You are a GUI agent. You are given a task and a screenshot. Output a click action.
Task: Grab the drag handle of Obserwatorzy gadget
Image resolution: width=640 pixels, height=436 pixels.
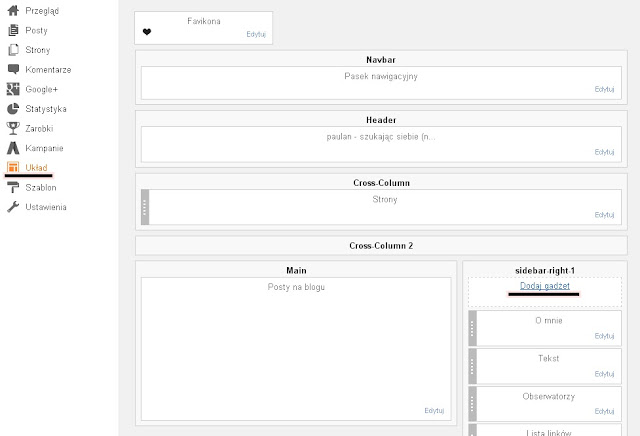[x=472, y=404]
